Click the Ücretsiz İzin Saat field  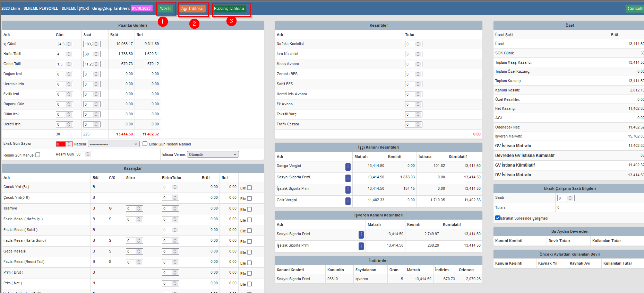tap(92, 84)
